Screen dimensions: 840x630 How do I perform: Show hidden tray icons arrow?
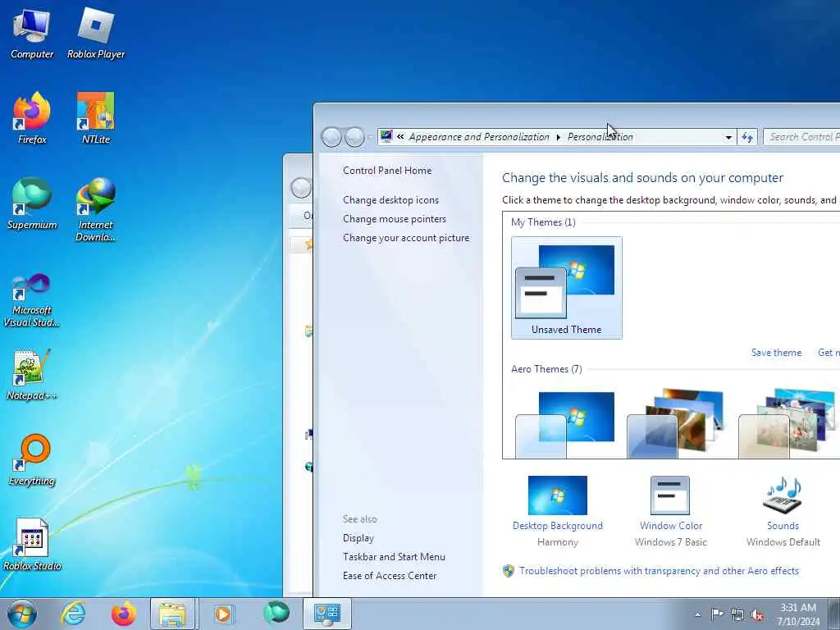(697, 615)
